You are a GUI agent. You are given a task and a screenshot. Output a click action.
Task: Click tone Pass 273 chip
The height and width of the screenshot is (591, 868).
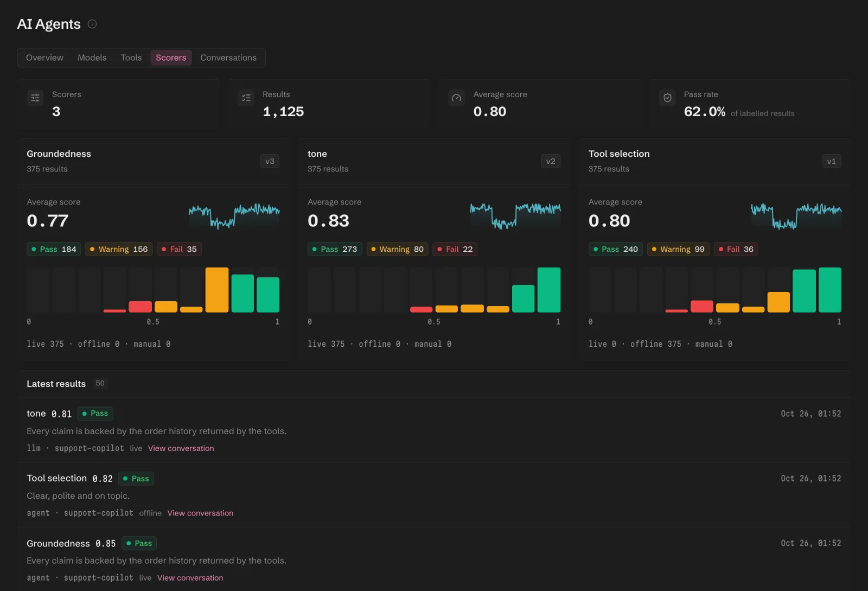335,249
